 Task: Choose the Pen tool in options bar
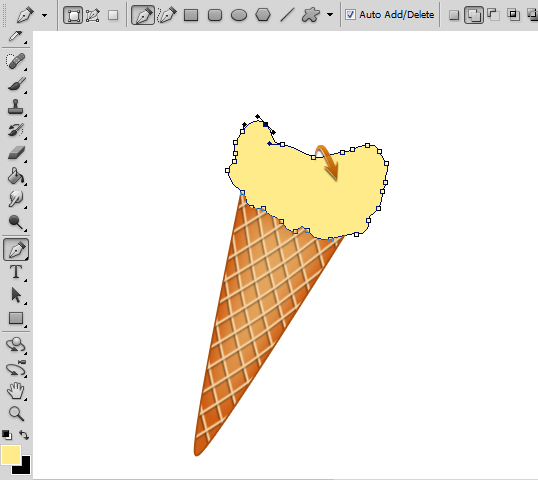tap(143, 15)
